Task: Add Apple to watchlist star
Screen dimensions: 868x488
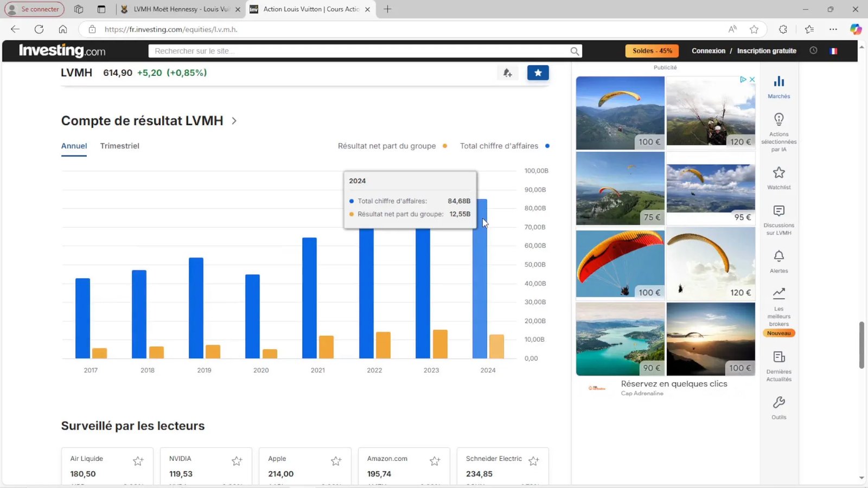Action: 336,461
